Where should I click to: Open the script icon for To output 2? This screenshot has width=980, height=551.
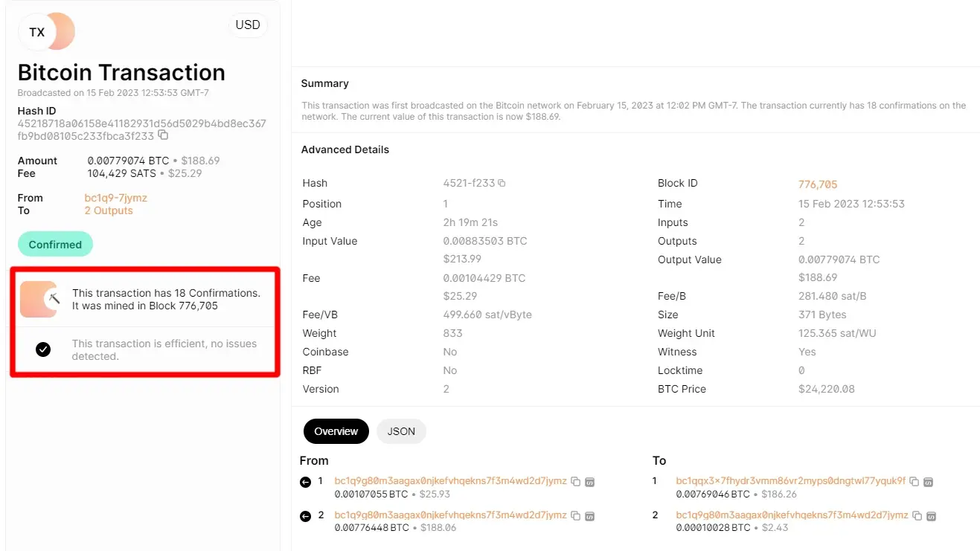(x=931, y=515)
